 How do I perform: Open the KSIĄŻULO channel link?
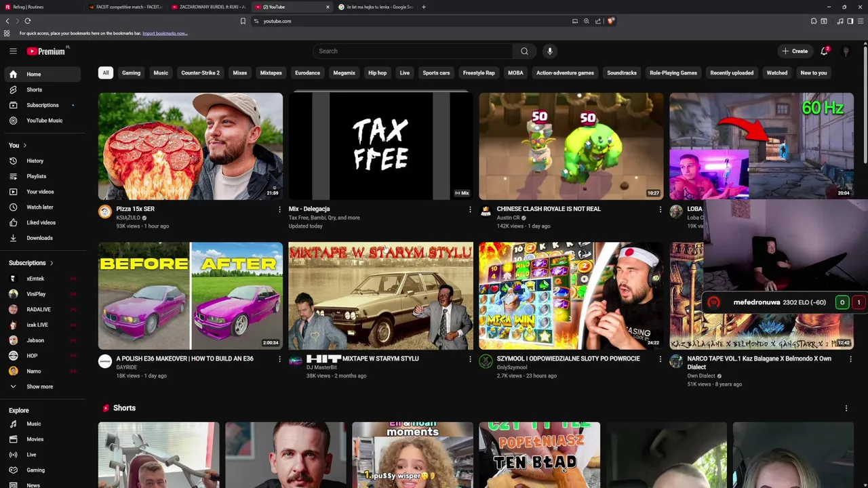(x=128, y=218)
